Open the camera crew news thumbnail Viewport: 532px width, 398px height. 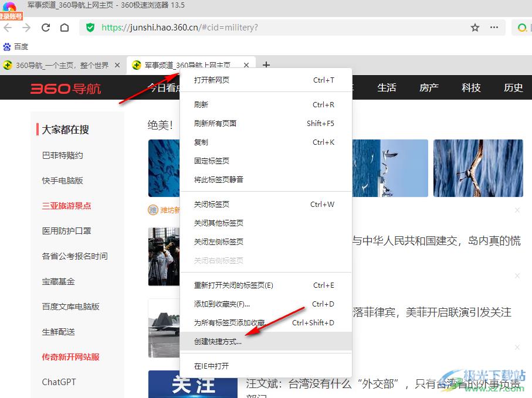(x=164, y=257)
